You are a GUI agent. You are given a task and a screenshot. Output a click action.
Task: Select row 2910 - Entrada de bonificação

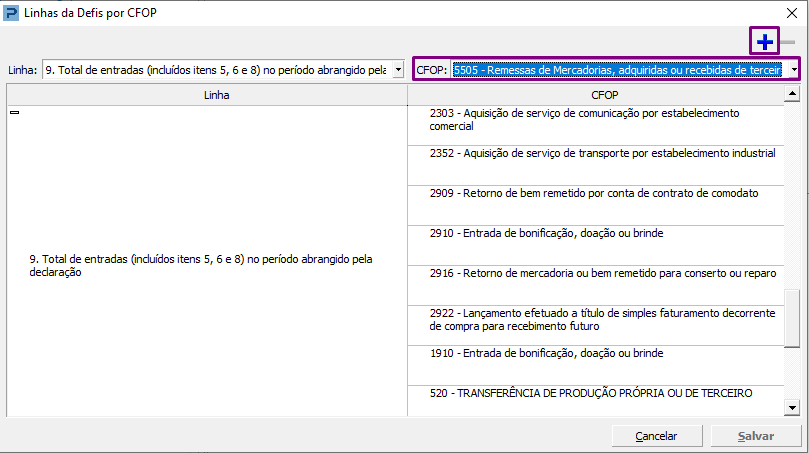point(596,246)
